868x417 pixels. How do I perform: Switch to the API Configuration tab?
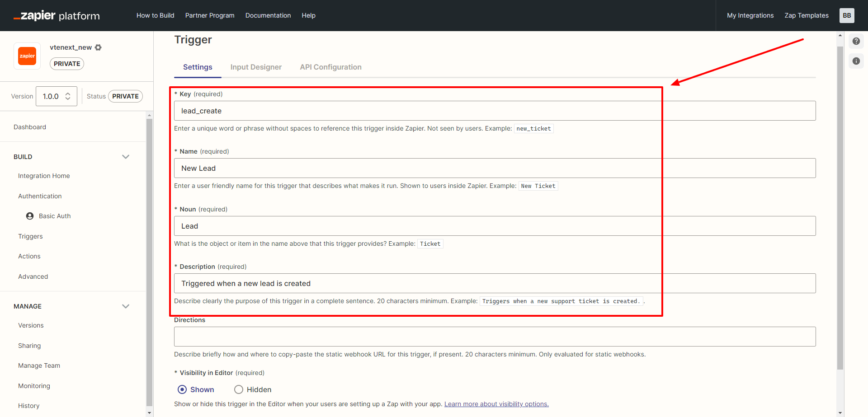pos(331,67)
